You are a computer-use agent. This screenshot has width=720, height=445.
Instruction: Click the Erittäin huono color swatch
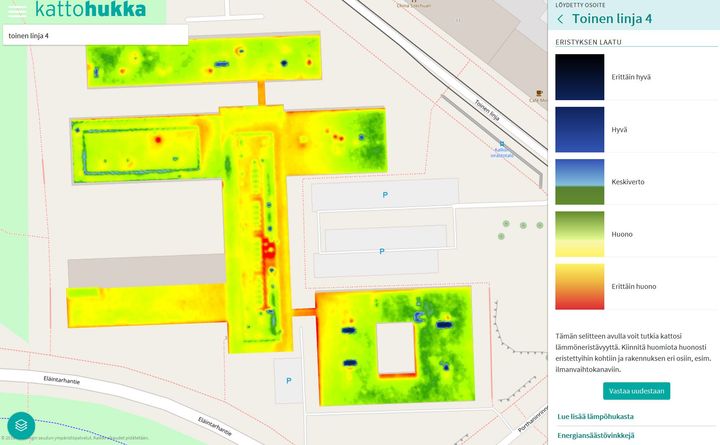[x=580, y=286]
